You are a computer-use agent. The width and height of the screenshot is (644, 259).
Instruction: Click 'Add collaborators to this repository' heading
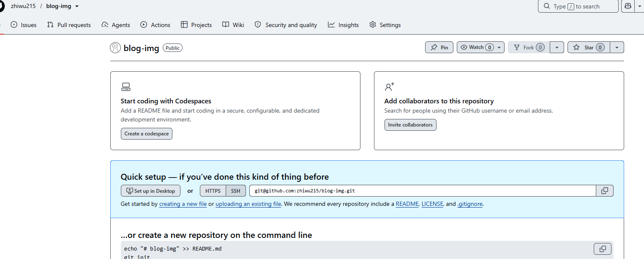coord(439,101)
